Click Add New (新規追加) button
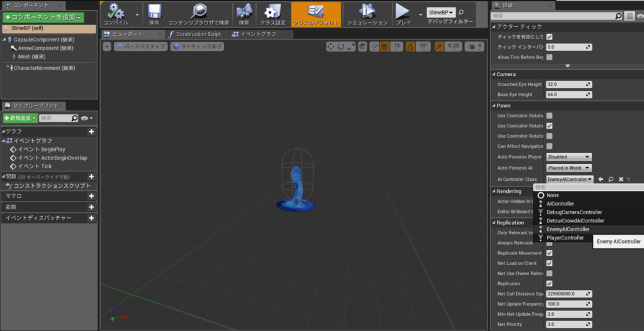The width and height of the screenshot is (644, 331). pos(20,118)
